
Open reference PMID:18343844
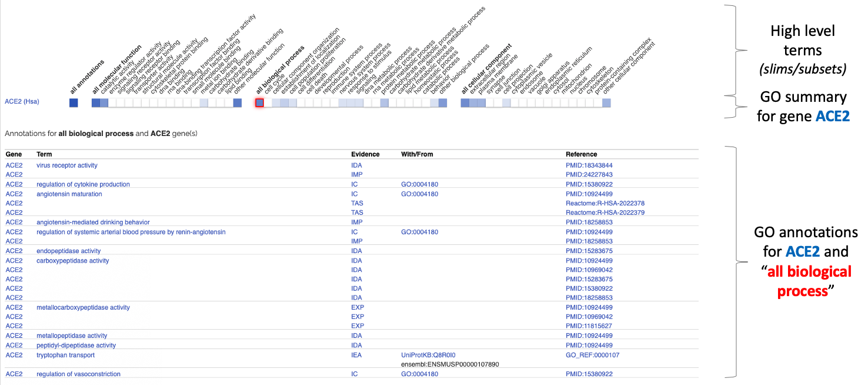[x=589, y=165]
